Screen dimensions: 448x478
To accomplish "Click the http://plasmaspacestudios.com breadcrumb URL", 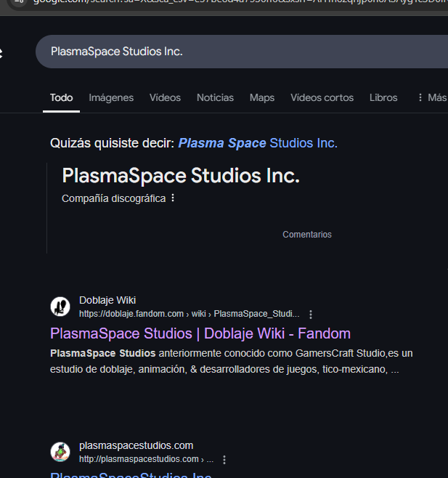I will [x=146, y=459].
